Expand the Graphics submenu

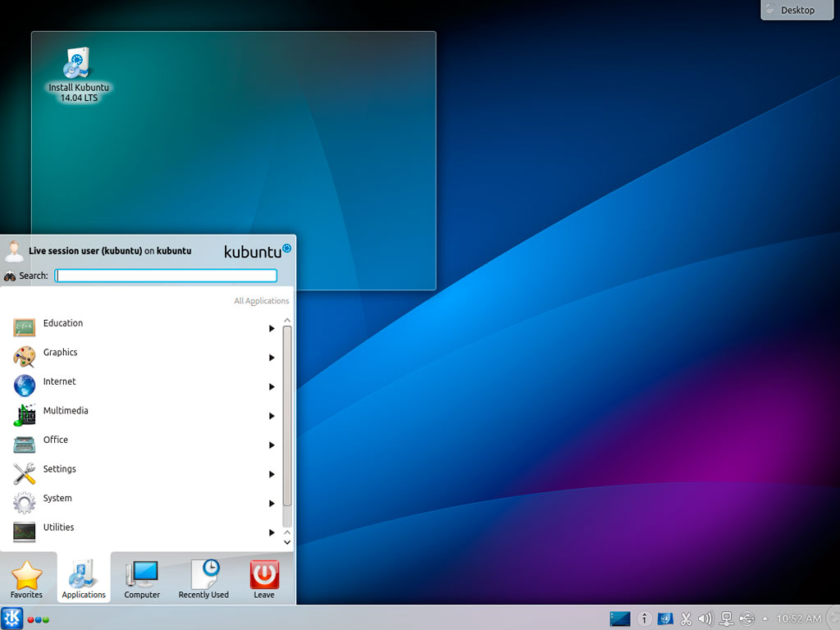pyautogui.click(x=272, y=358)
